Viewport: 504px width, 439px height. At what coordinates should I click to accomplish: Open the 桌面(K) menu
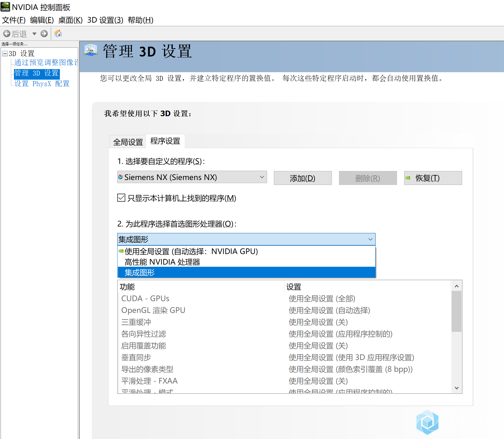[x=70, y=20]
